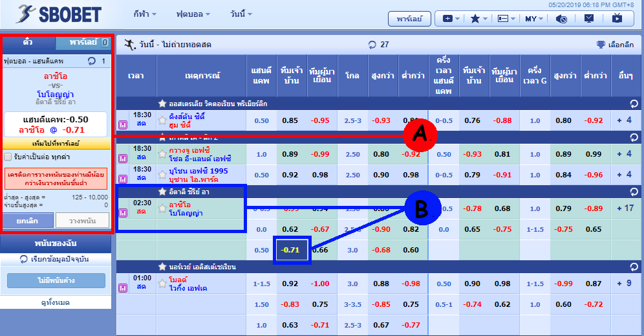Select home odds 0.62 in ลาซิโอ 0.0 handicap row
Screen dimensions: 644x336
click(x=290, y=229)
